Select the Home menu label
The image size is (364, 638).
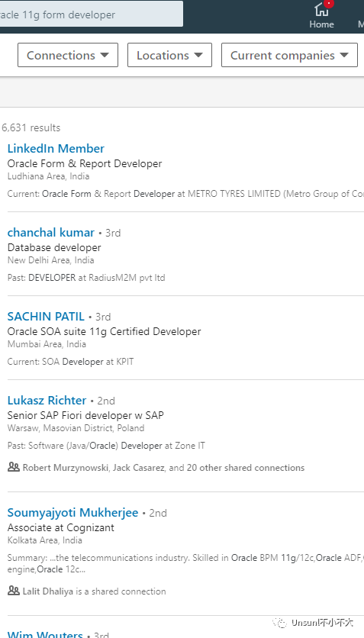[x=321, y=24]
